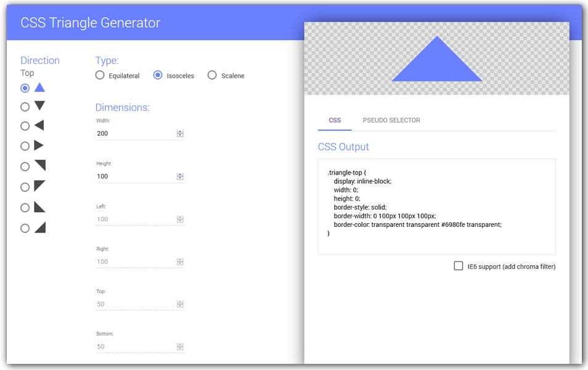588x370 pixels.
Task: Click the CSS Output code area
Action: [436, 206]
